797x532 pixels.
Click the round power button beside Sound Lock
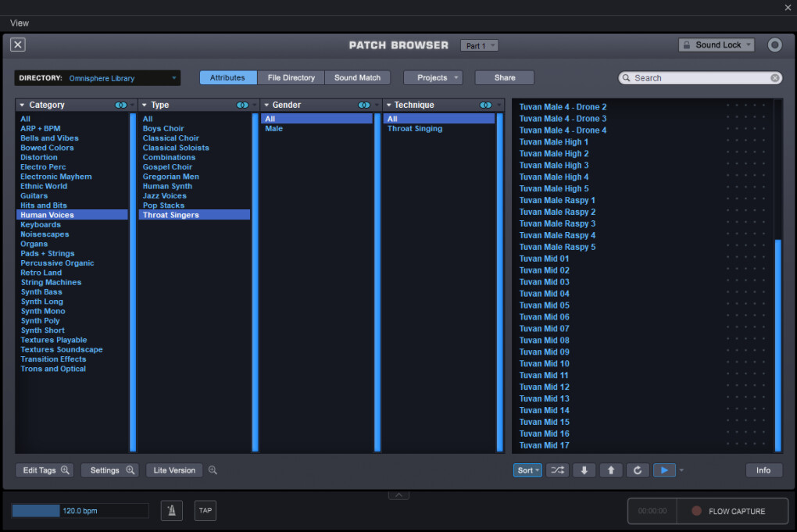point(774,45)
